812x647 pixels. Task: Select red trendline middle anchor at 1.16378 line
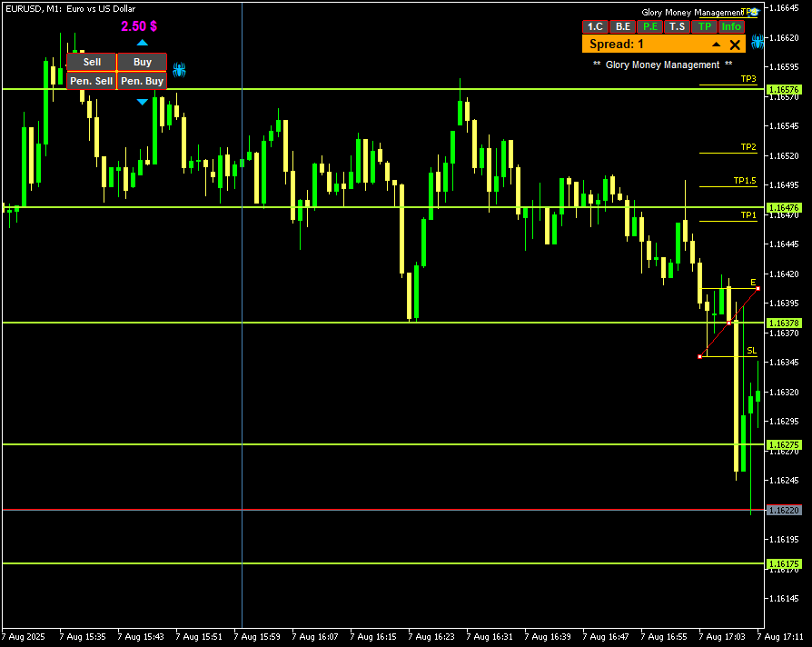pyautogui.click(x=729, y=323)
